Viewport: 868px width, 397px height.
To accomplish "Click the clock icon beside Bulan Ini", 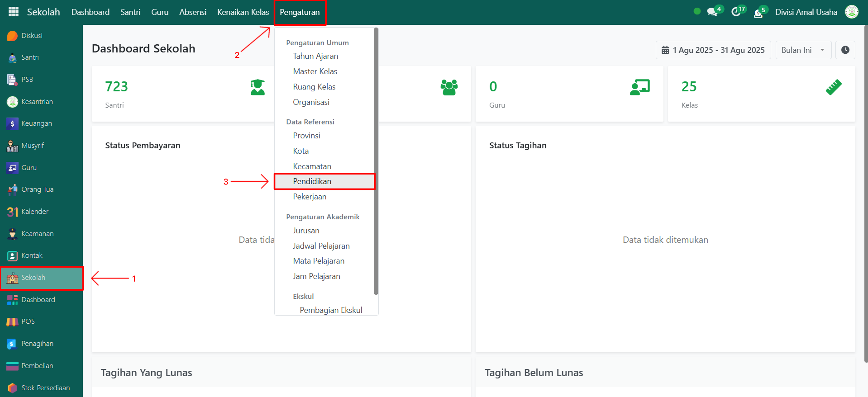I will [845, 50].
